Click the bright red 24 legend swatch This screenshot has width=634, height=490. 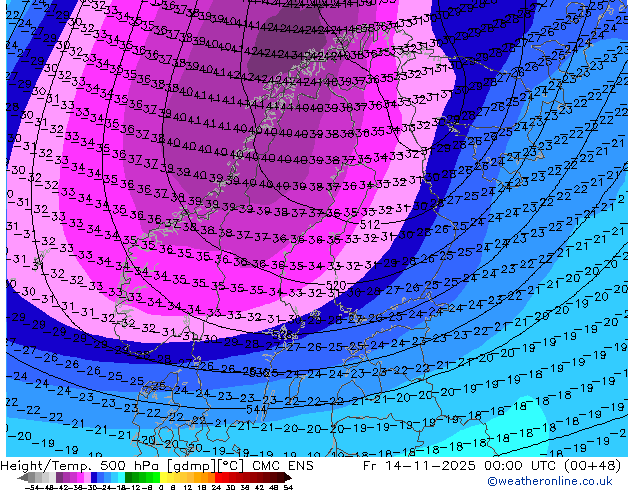(218, 477)
